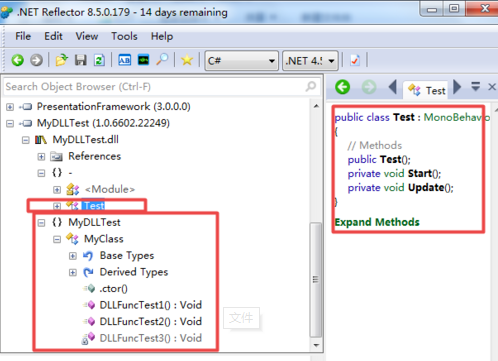This screenshot has width=498, height=361.
Task: Click the AB assembly browser icon
Action: point(125,60)
